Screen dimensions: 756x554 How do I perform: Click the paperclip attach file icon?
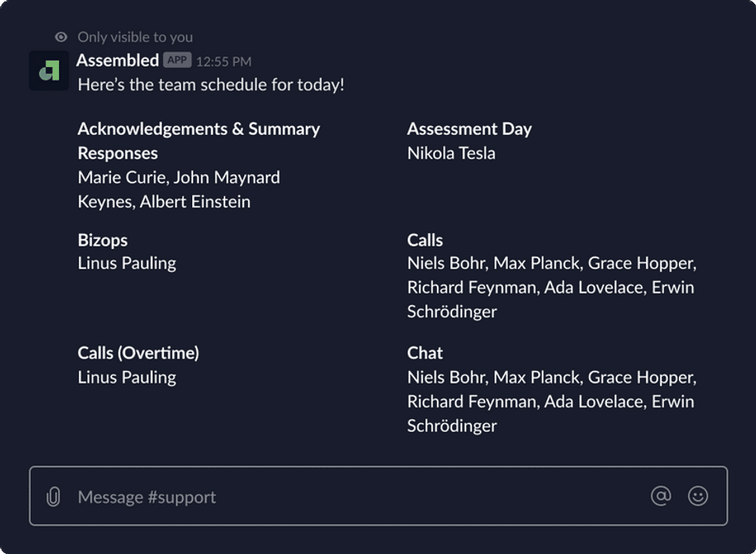[54, 496]
